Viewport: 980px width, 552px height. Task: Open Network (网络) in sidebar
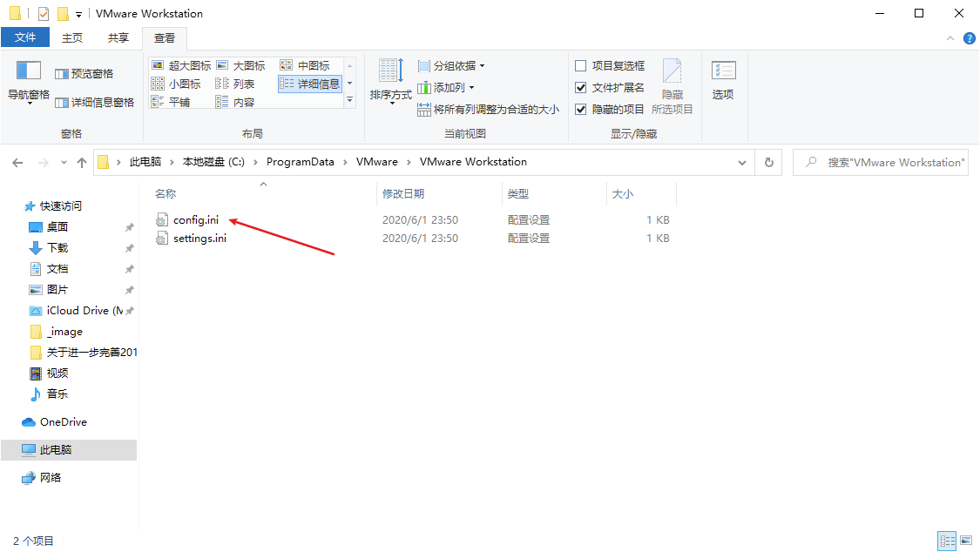[50, 478]
